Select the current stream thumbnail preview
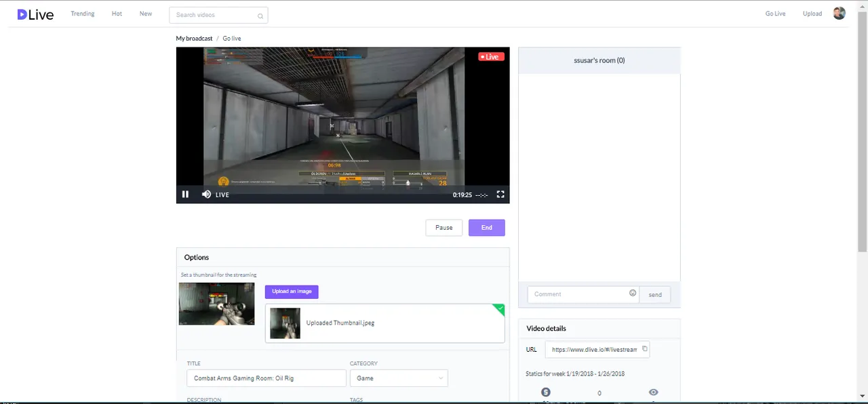This screenshot has height=404, width=868. coord(216,304)
